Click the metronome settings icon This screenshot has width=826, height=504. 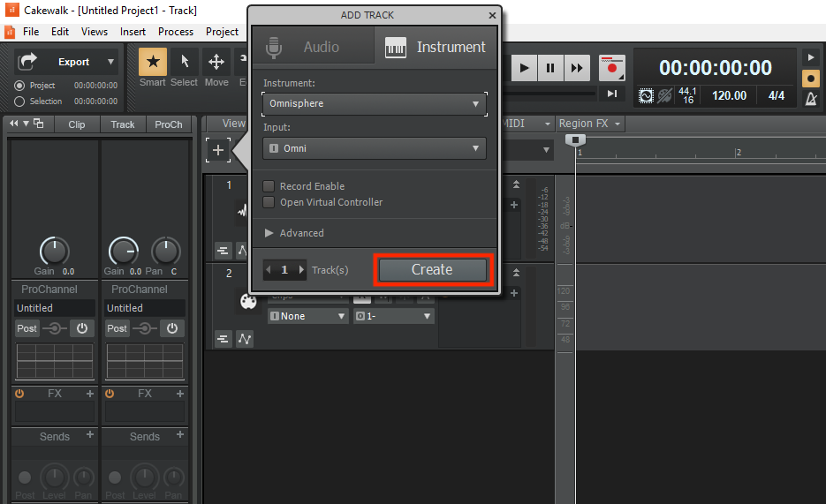pyautogui.click(x=811, y=98)
